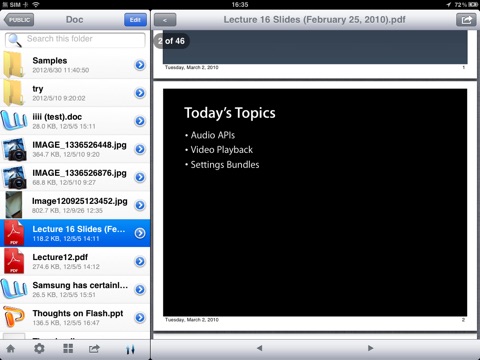Select IMAGE_1336526448.jpg file name
This screenshot has height=360, width=480.
tap(79, 145)
